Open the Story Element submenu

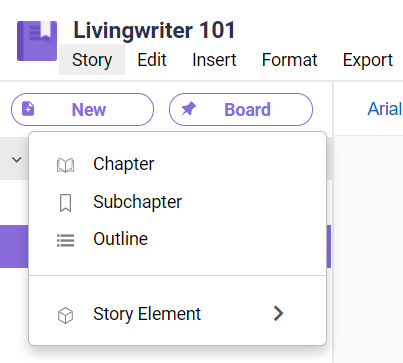pyautogui.click(x=177, y=314)
